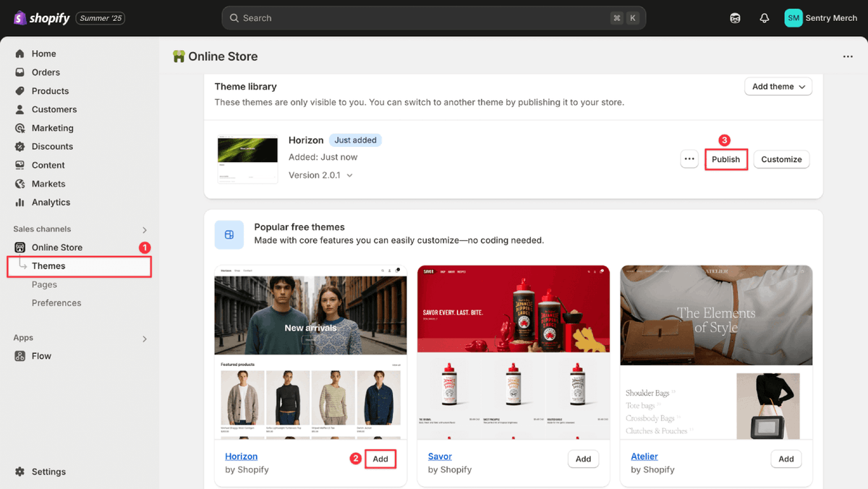This screenshot has width=868, height=489.
Task: Open Settings via the gear icon
Action: click(x=21, y=471)
